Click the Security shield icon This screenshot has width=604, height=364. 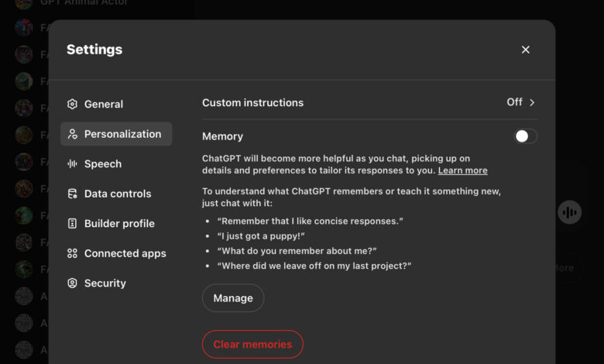[x=72, y=283]
